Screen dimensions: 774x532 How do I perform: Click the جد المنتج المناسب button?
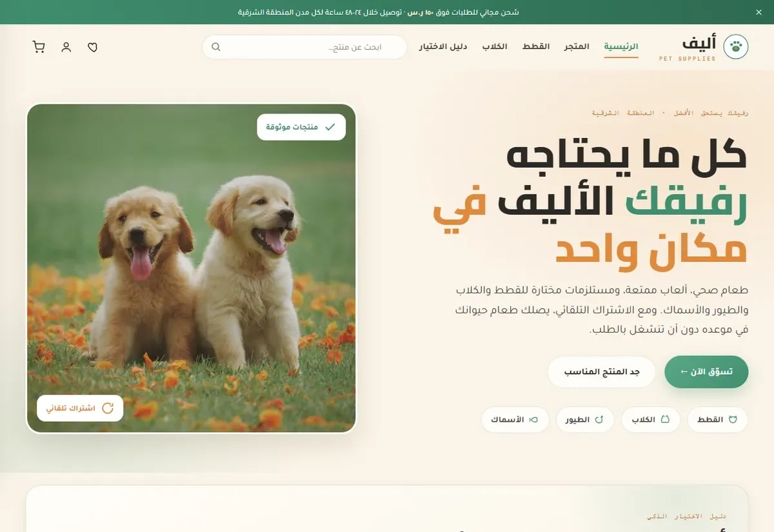pyautogui.click(x=601, y=372)
